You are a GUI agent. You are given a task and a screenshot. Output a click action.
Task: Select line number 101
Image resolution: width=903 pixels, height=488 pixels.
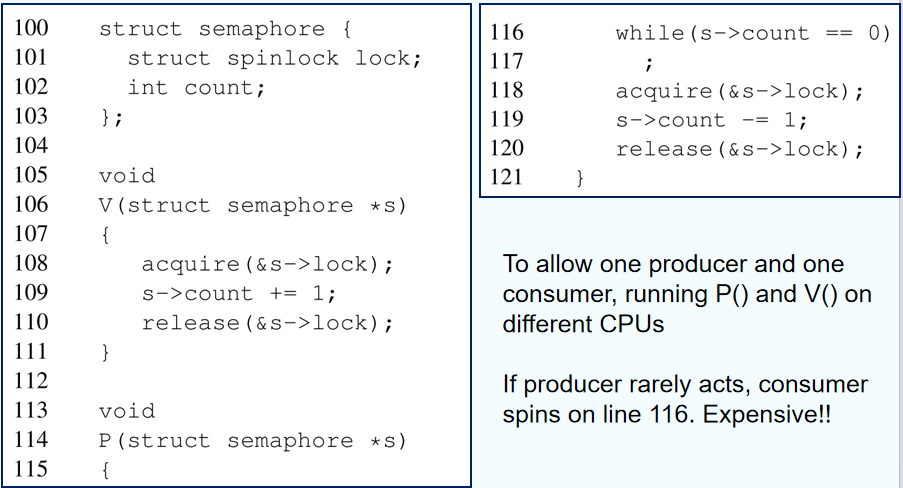point(31,57)
